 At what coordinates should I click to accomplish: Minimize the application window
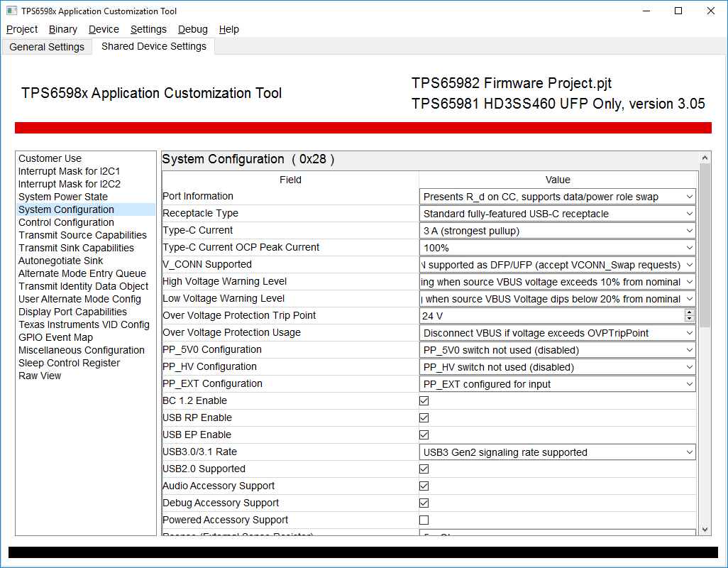pyautogui.click(x=646, y=11)
